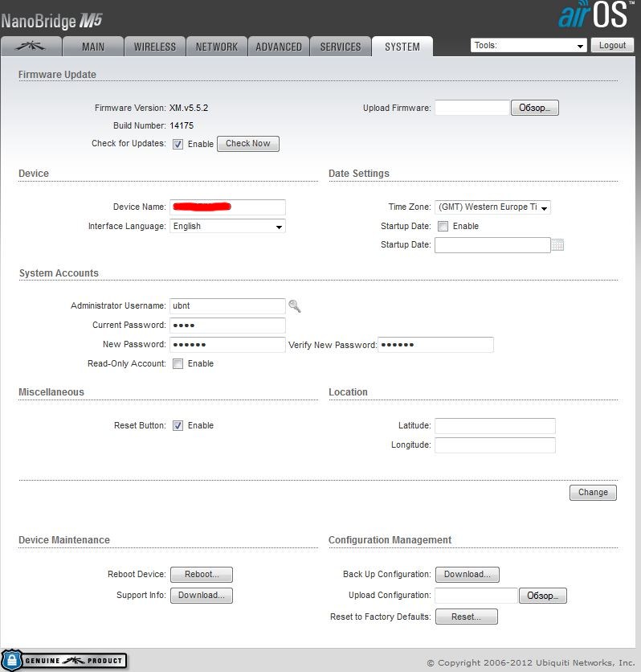
Task: Click the Administrator Username field
Action: [227, 306]
